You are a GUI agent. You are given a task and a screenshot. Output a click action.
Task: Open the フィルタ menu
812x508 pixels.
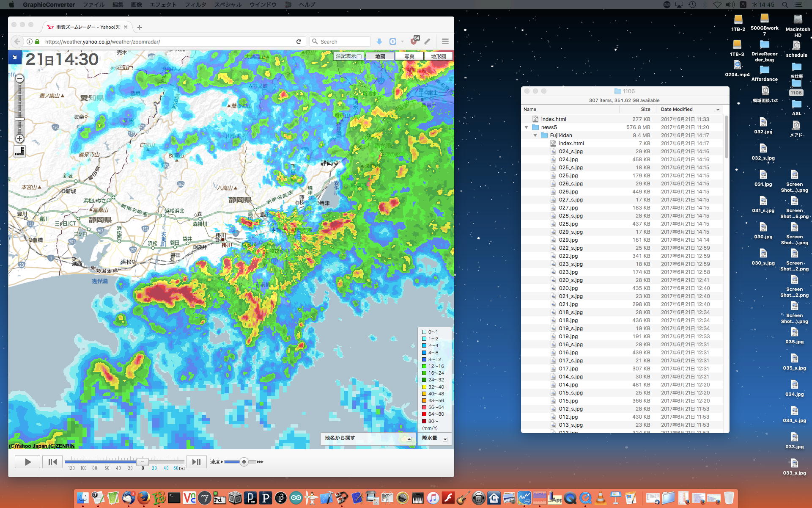click(x=195, y=5)
